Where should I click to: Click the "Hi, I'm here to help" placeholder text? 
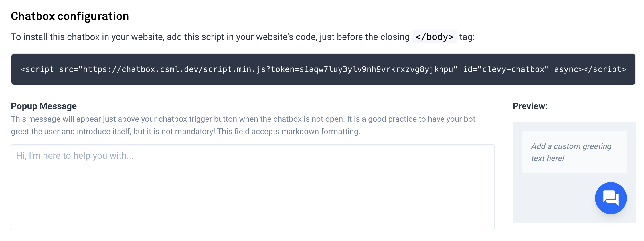(75, 156)
